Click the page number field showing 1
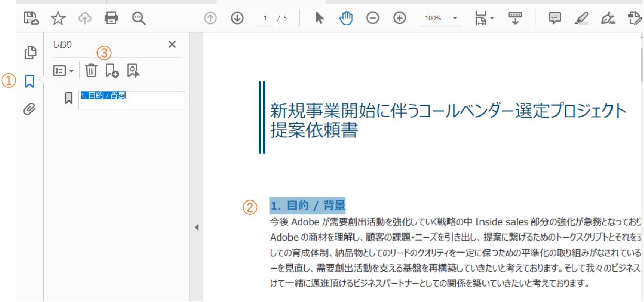Viewport: 644px width, 302px height. [265, 18]
